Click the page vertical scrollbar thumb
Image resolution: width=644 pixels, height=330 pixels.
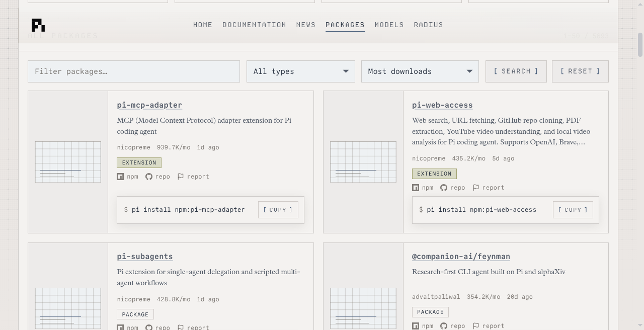click(x=640, y=45)
